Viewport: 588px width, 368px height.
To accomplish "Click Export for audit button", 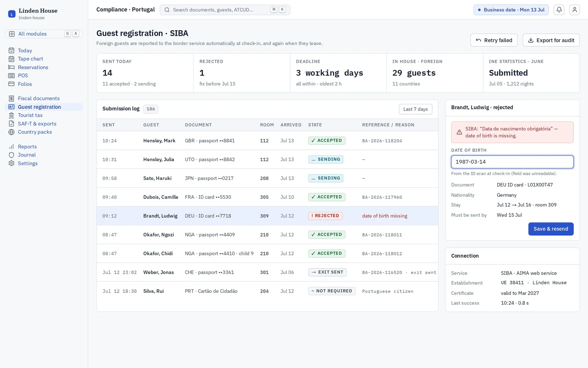I will click(x=551, y=40).
